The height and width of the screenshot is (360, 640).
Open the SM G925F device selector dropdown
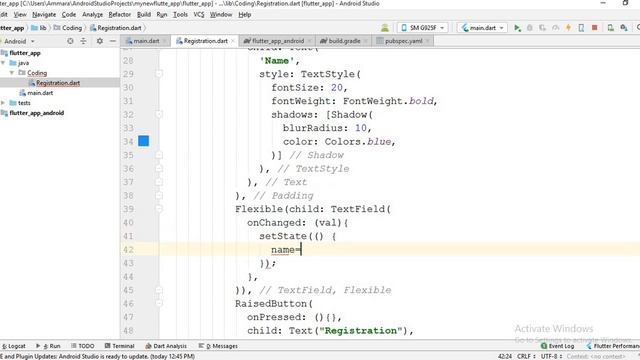pos(423,28)
